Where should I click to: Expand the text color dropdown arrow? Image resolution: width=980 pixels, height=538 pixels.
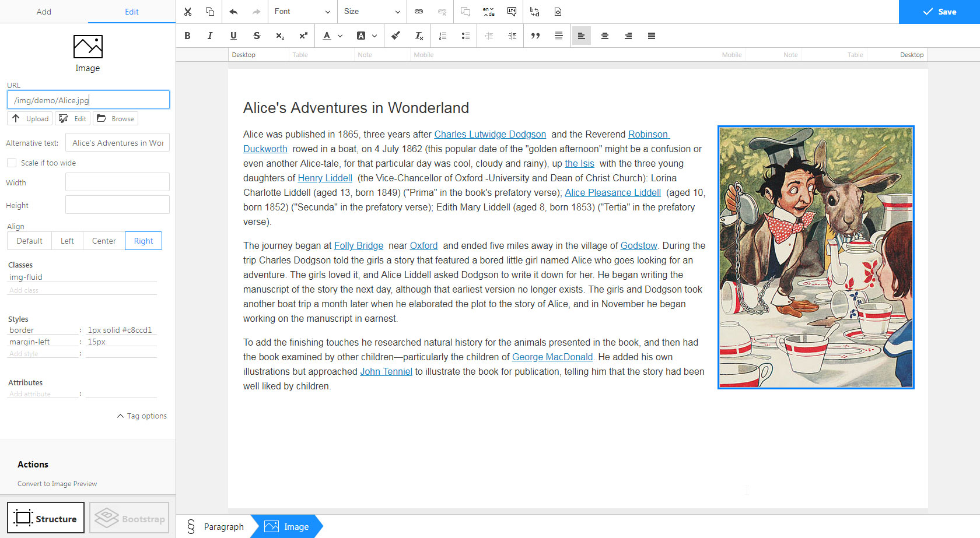click(340, 36)
